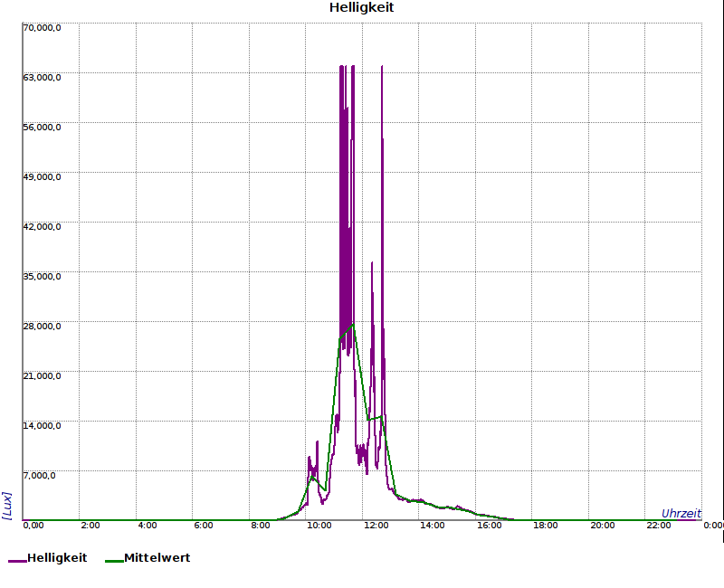Click the 16:00 time axis label
724x588 pixels.
(x=489, y=526)
